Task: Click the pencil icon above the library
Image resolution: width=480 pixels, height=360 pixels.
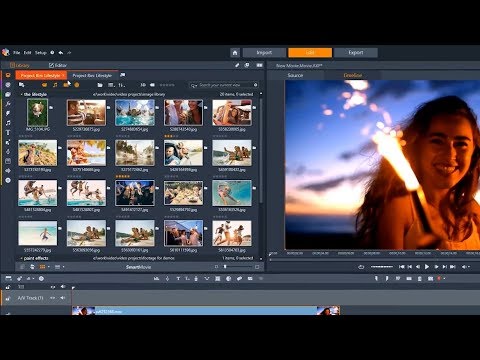Action: pyautogui.click(x=237, y=65)
